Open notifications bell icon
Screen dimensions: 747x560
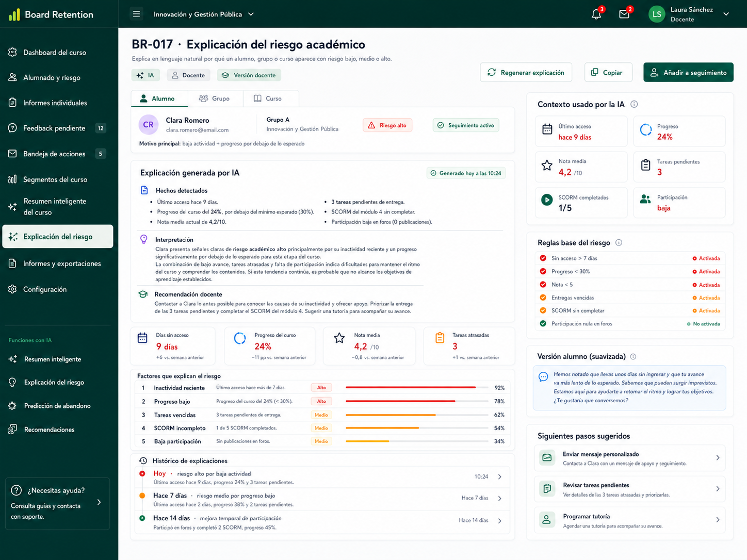click(x=596, y=14)
